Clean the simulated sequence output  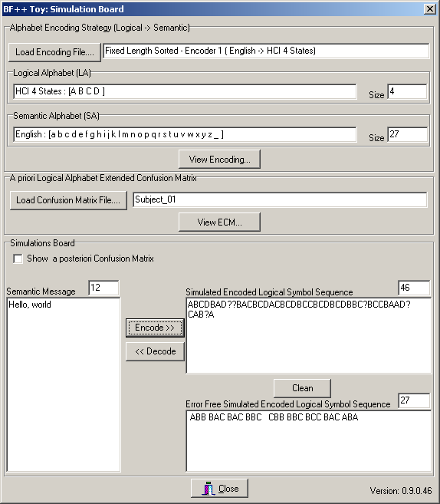(302, 388)
